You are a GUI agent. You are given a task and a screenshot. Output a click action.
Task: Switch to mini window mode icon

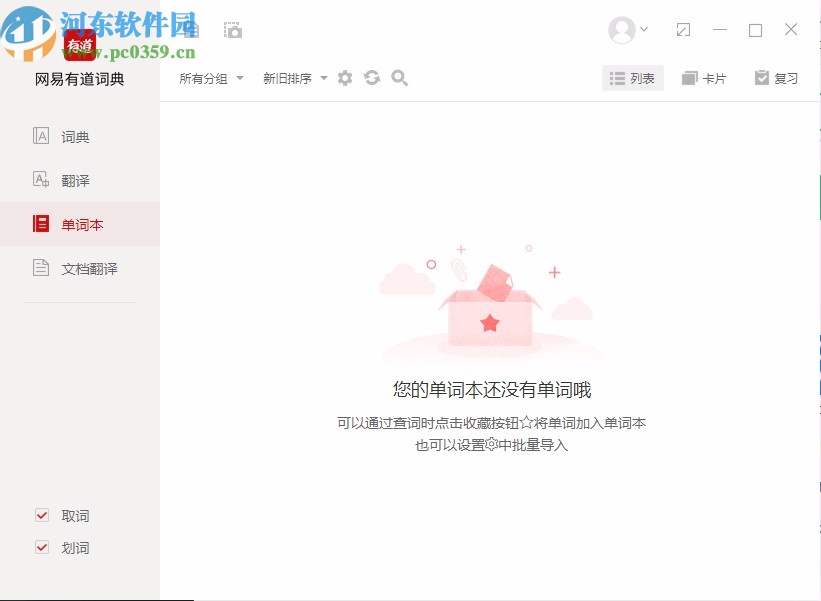click(x=684, y=30)
